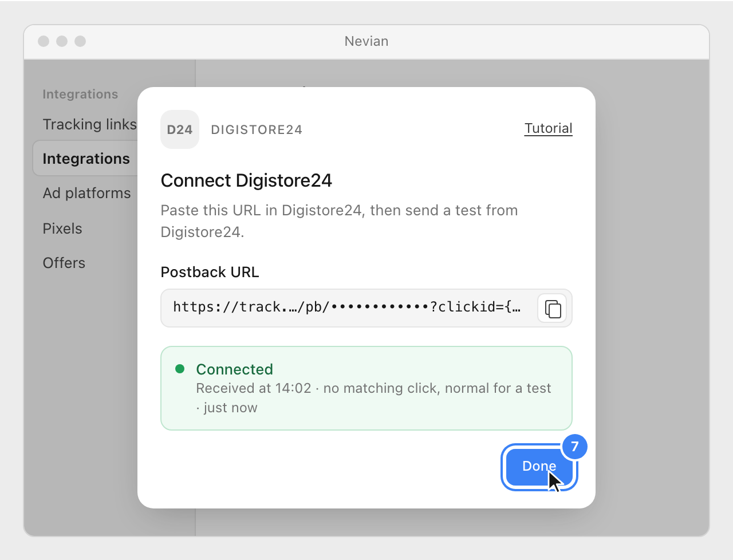Click the Postback URL label

click(210, 272)
